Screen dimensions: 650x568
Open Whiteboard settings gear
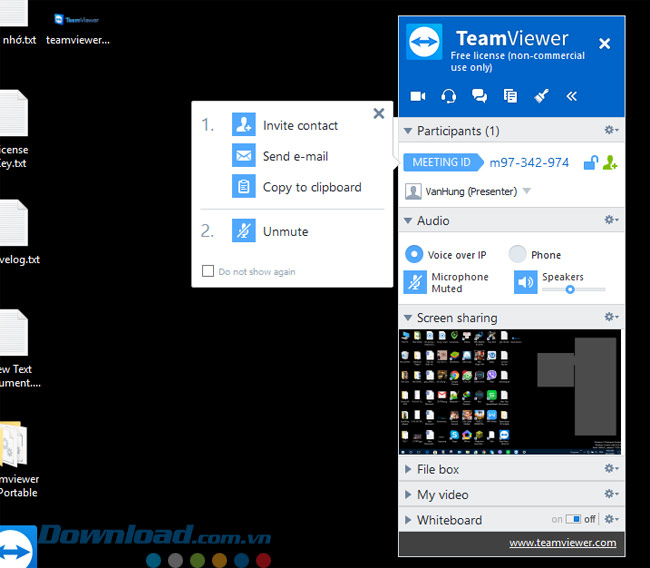point(611,519)
